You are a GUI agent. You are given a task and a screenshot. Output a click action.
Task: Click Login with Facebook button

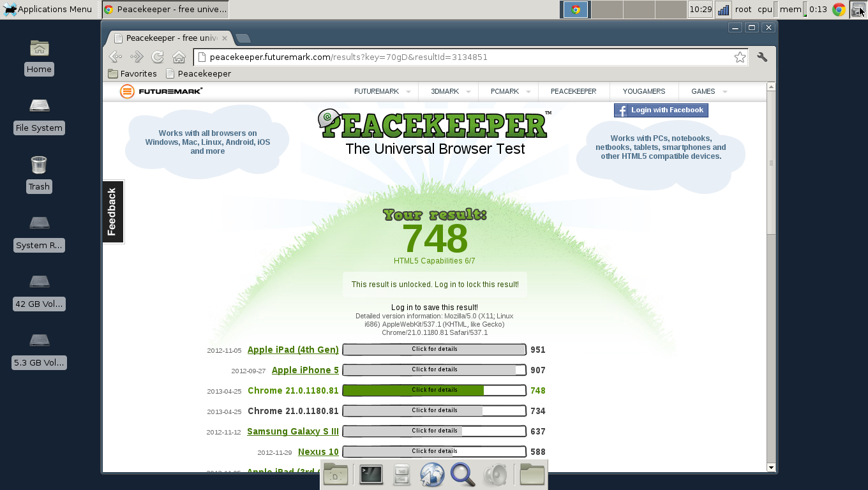tap(661, 110)
